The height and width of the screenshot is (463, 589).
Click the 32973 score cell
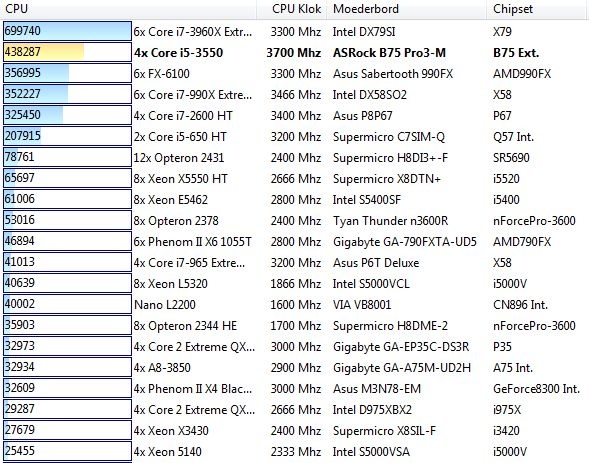(x=68, y=347)
